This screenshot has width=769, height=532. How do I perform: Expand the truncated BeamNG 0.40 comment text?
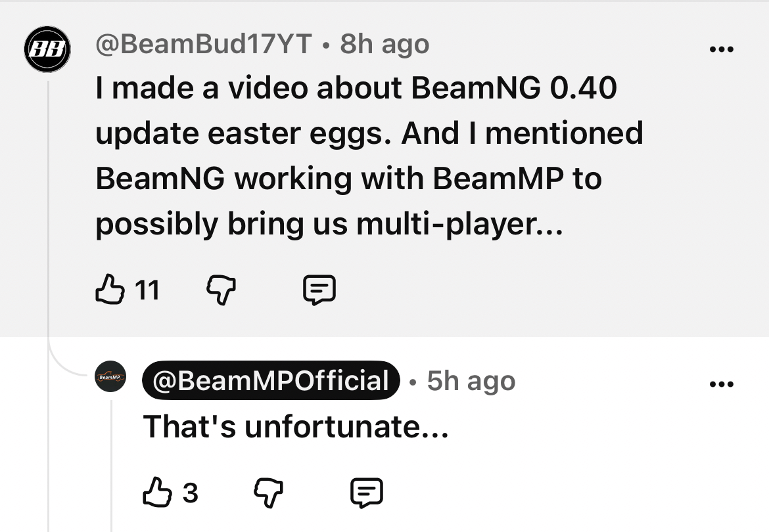(x=369, y=156)
